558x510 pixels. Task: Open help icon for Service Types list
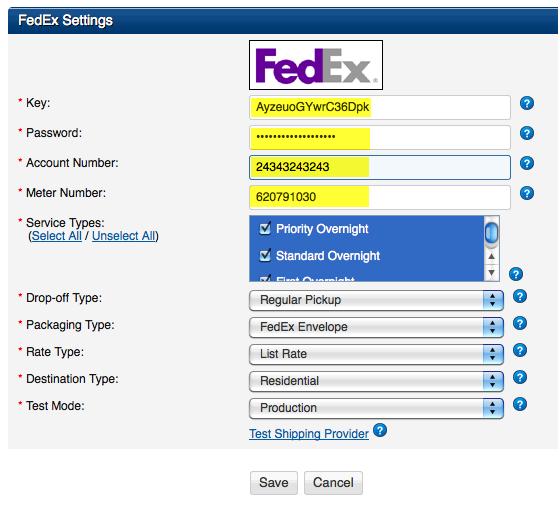pos(516,274)
